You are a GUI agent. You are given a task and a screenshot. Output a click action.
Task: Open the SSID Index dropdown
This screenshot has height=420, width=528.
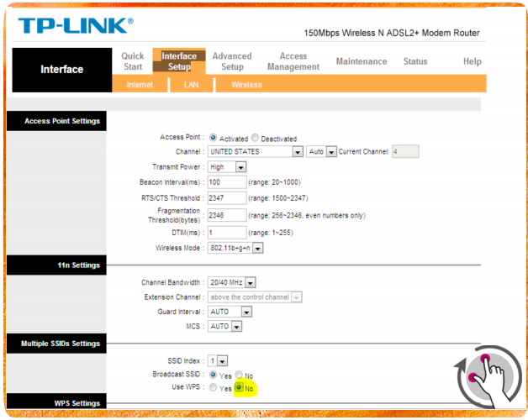pos(218,361)
